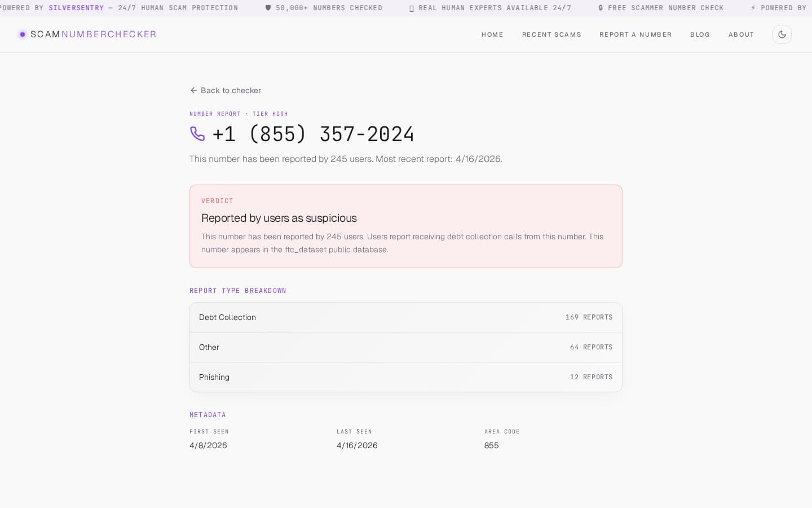Open the ScamNumberChecker home via the logo
The image size is (812, 508).
pyautogui.click(x=87, y=34)
